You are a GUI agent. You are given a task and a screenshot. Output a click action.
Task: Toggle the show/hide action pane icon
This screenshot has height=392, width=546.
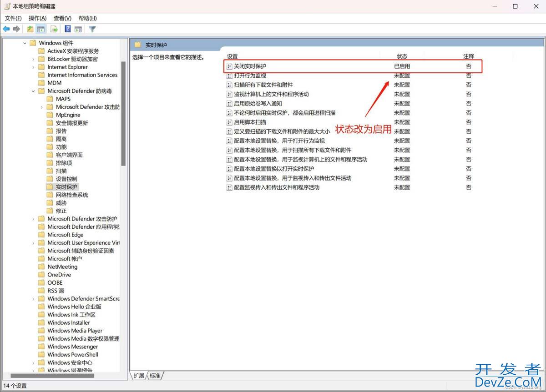pyautogui.click(x=78, y=29)
